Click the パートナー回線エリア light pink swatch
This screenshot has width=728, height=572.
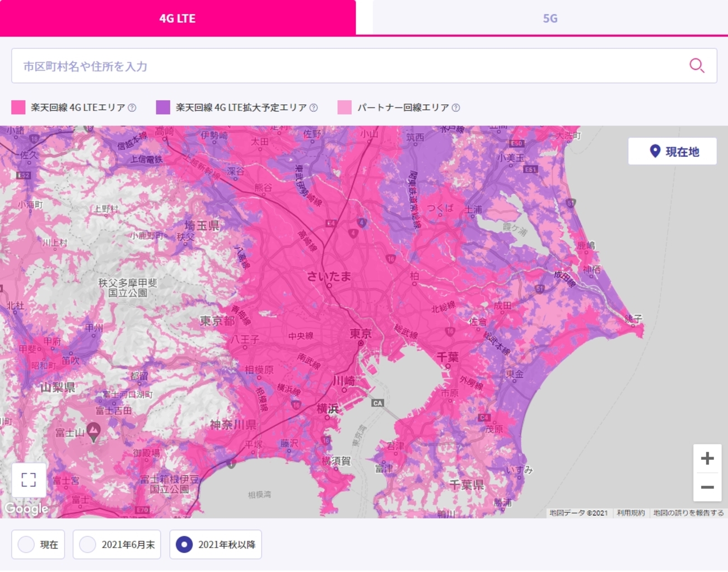pos(344,108)
